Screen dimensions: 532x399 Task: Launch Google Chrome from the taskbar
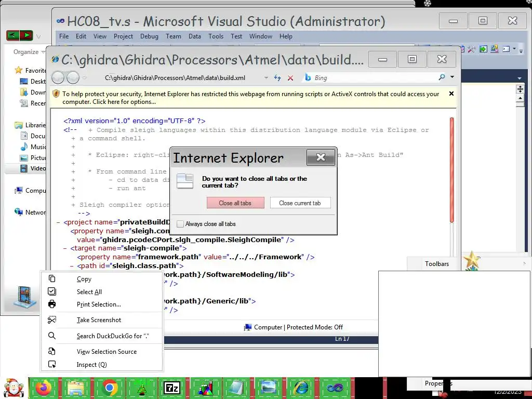click(109, 388)
